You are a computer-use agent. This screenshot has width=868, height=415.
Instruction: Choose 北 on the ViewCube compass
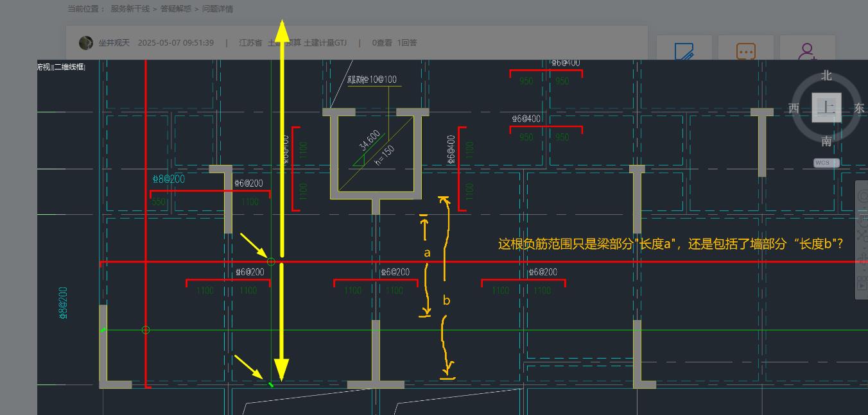[x=826, y=76]
